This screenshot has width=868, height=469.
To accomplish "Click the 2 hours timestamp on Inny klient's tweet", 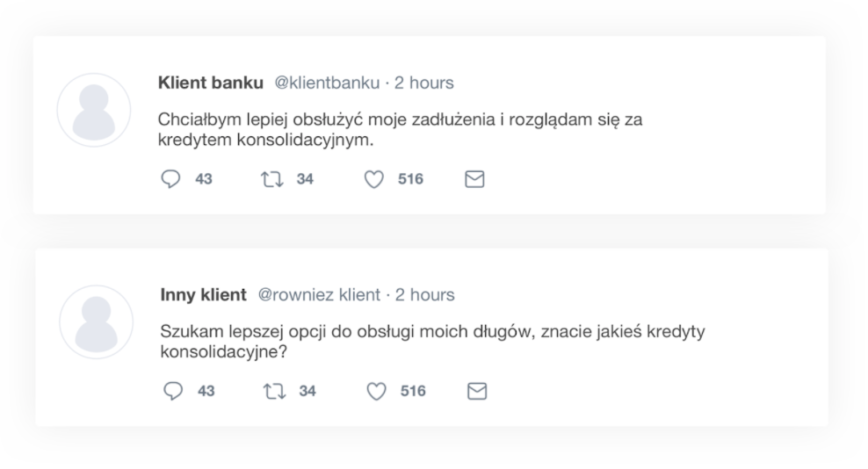I will pos(425,295).
